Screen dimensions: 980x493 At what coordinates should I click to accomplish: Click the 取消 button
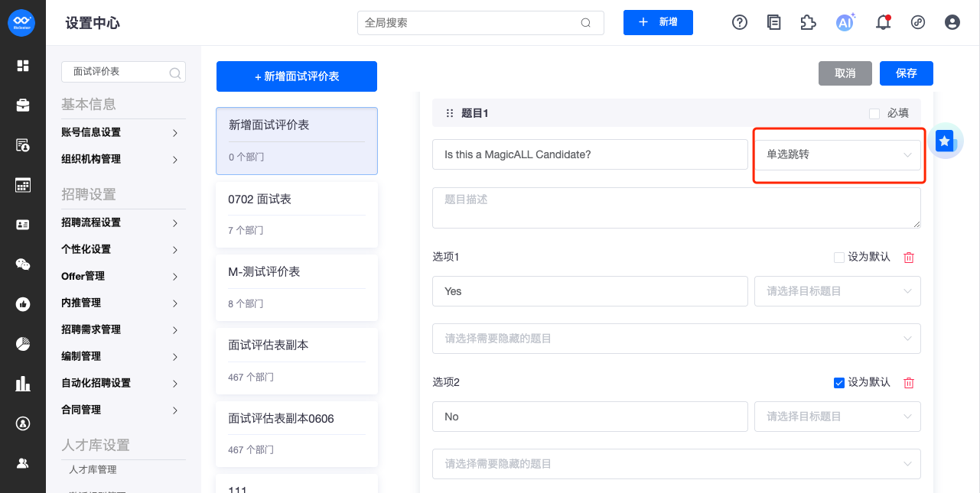point(845,73)
